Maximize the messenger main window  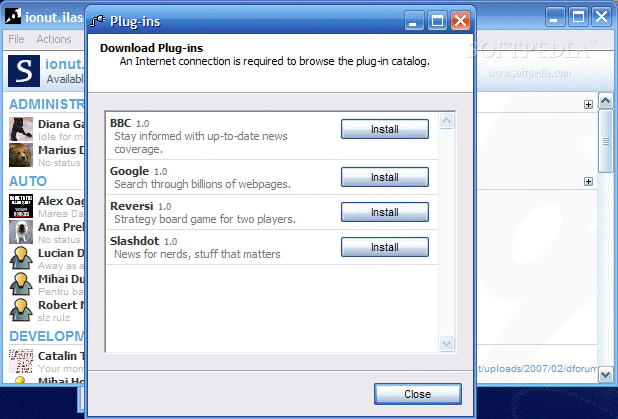[x=578, y=17]
